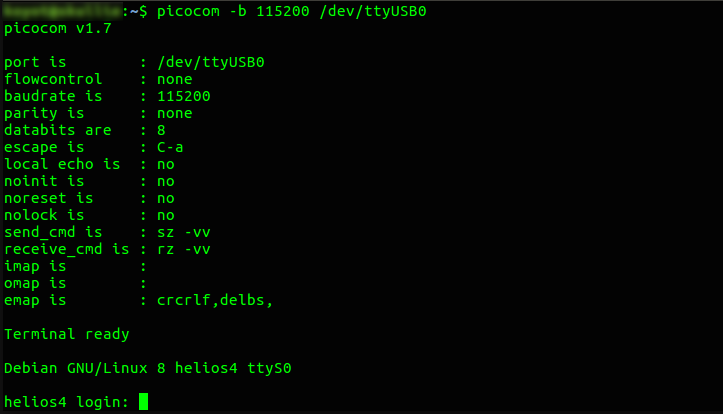723x414 pixels.
Task: Click the blurred username in the shell prompt
Action: (x=63, y=11)
